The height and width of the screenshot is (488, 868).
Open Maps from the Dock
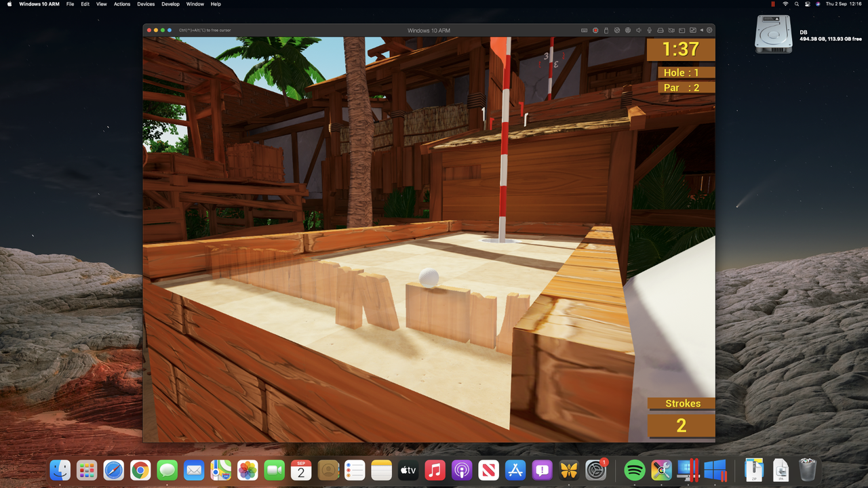[x=220, y=470]
